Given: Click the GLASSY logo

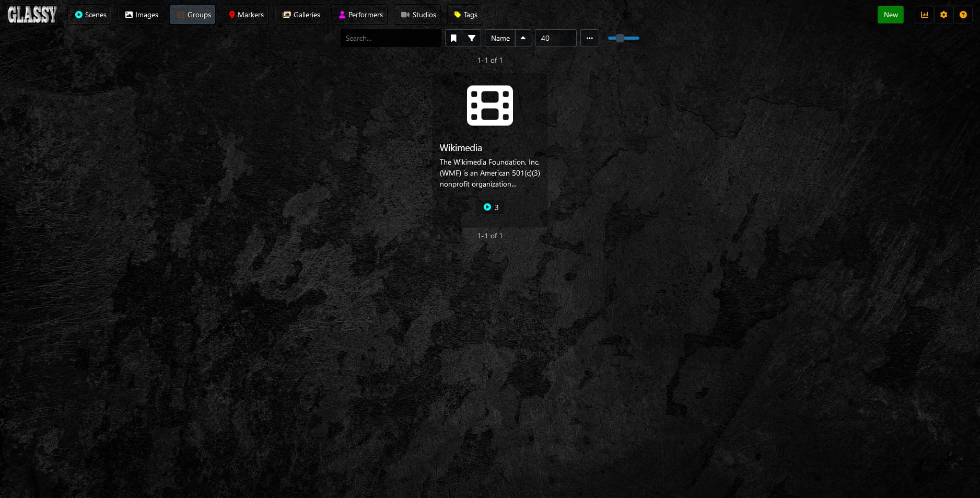Looking at the screenshot, I should pos(32,14).
